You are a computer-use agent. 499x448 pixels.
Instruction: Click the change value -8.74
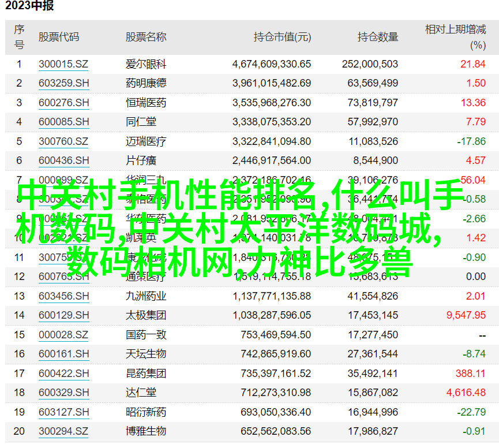pos(474,354)
